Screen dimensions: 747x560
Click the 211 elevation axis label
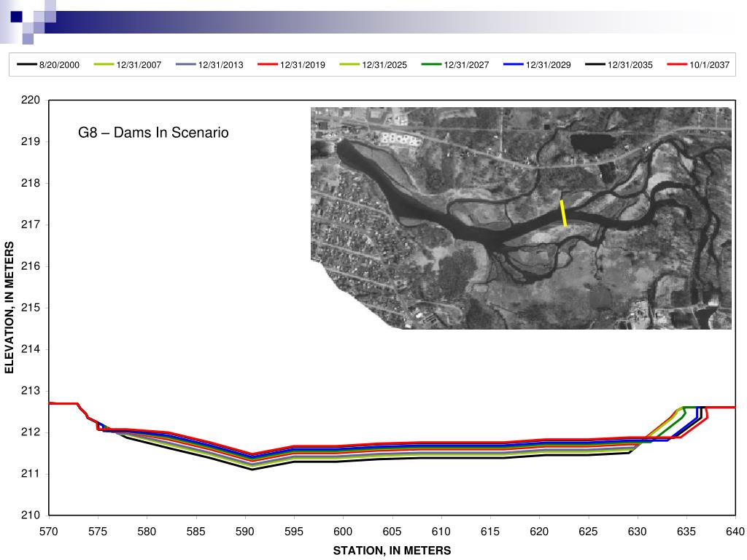[x=31, y=474]
